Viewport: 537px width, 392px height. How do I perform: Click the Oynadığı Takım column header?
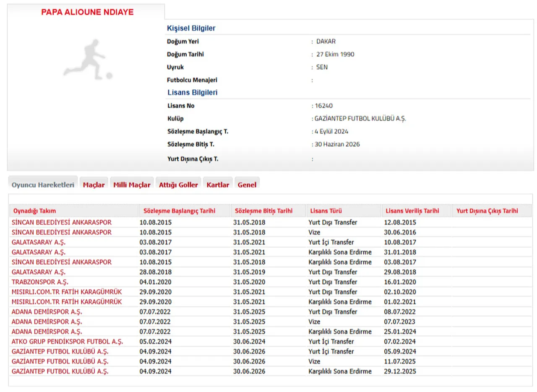pyautogui.click(x=34, y=211)
